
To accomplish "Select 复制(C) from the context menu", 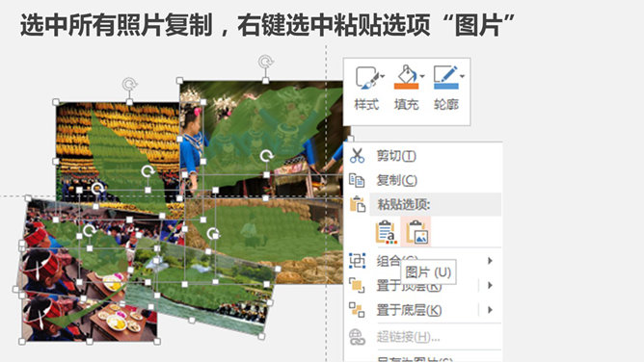I will 397,180.
